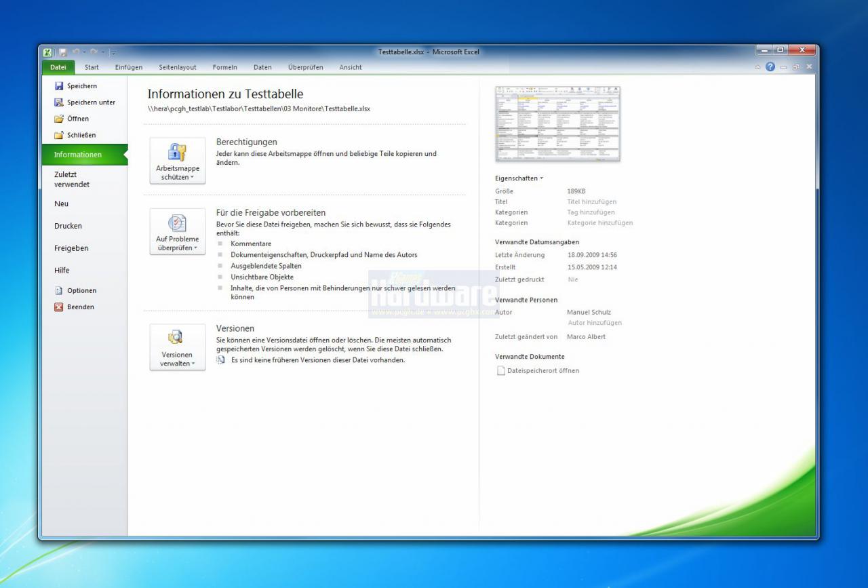This screenshot has width=868, height=588.
Task: Select Informationen in the backstage menu
Action: click(x=85, y=155)
